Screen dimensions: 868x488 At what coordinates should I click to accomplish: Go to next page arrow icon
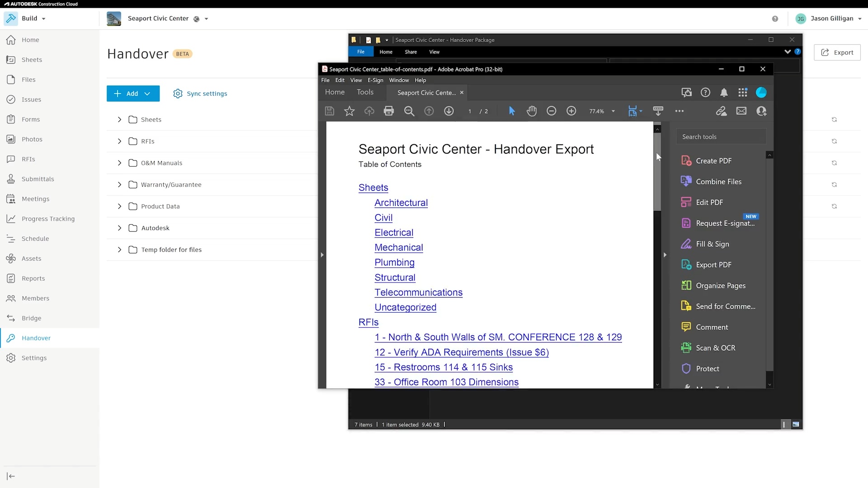pyautogui.click(x=448, y=111)
